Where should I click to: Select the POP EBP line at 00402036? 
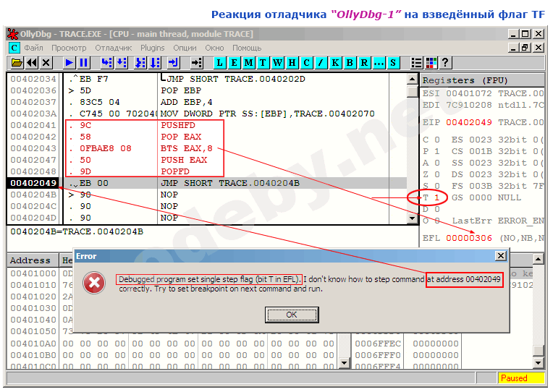(x=208, y=90)
